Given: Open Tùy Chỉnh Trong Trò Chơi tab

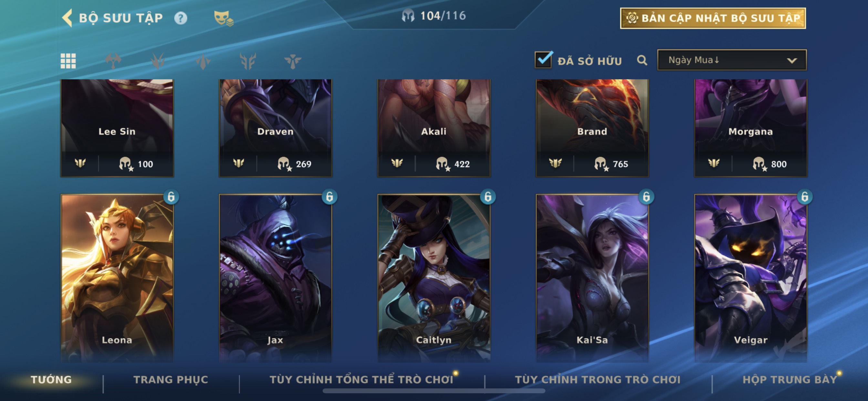Looking at the screenshot, I should pyautogui.click(x=597, y=379).
